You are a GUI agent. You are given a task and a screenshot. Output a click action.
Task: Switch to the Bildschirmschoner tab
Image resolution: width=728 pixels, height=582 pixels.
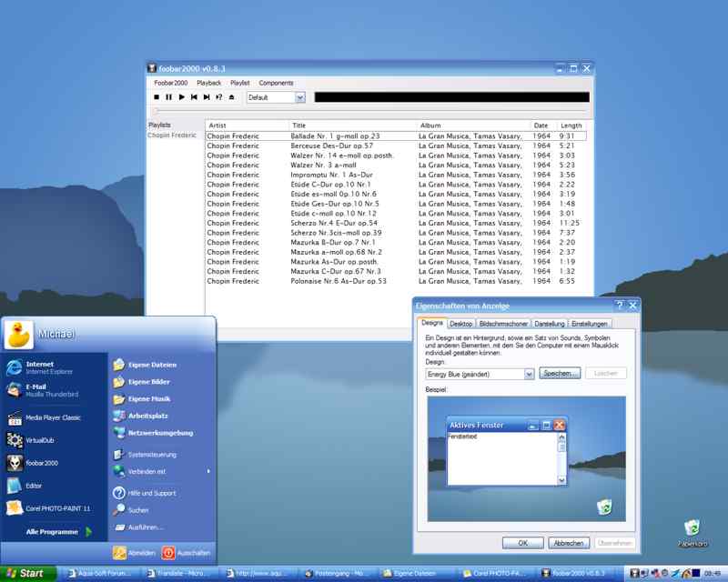coord(503,324)
